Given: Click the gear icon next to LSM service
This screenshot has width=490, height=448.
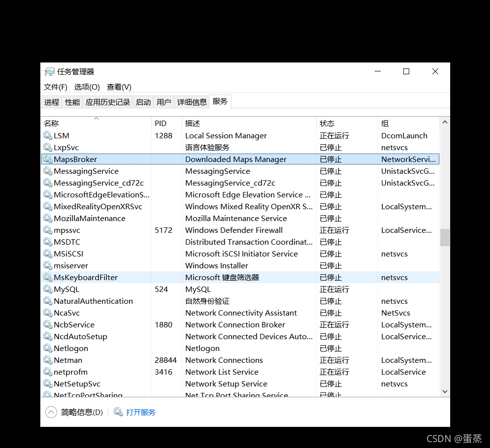Looking at the screenshot, I should click(x=48, y=135).
